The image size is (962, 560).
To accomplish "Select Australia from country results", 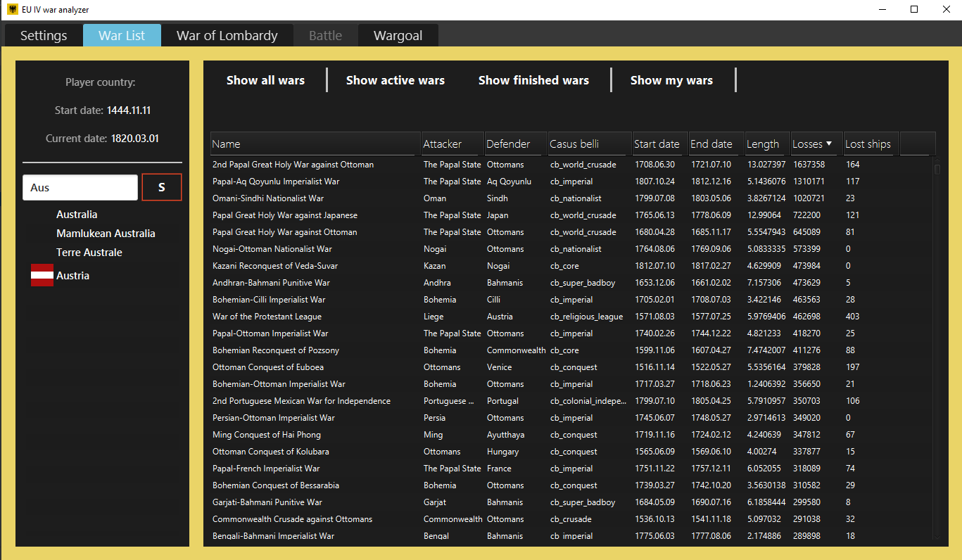I will point(77,215).
